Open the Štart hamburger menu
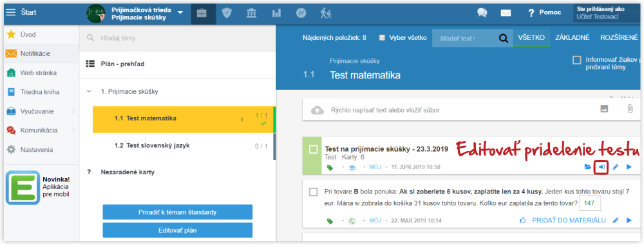The width and height of the screenshot is (644, 245). tap(10, 12)
